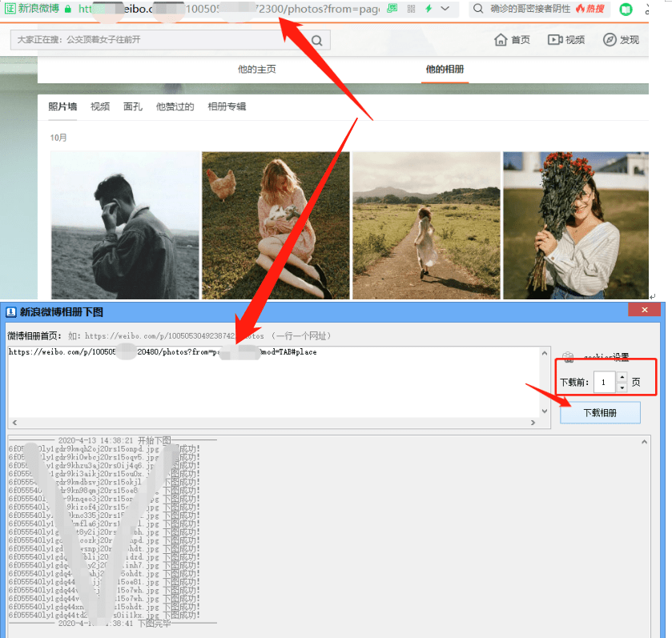The image size is (672, 638).
Task: Click the page count field showing 1
Action: 604,383
